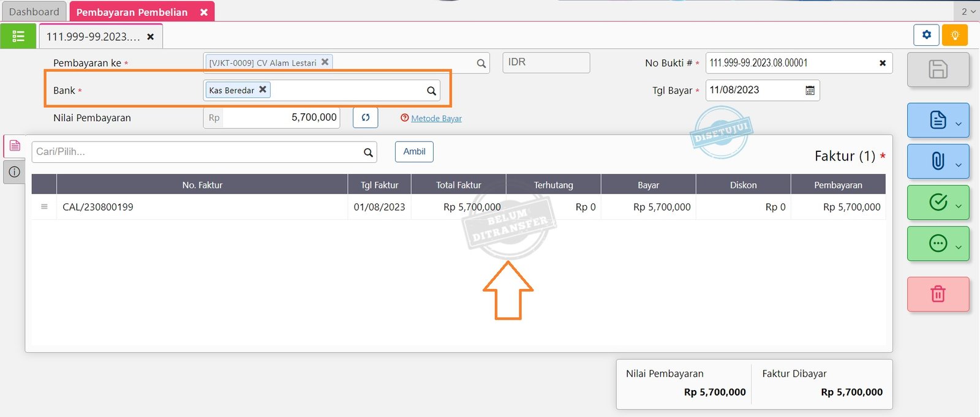Click the Cari/Pilih search input field

[x=196, y=152]
